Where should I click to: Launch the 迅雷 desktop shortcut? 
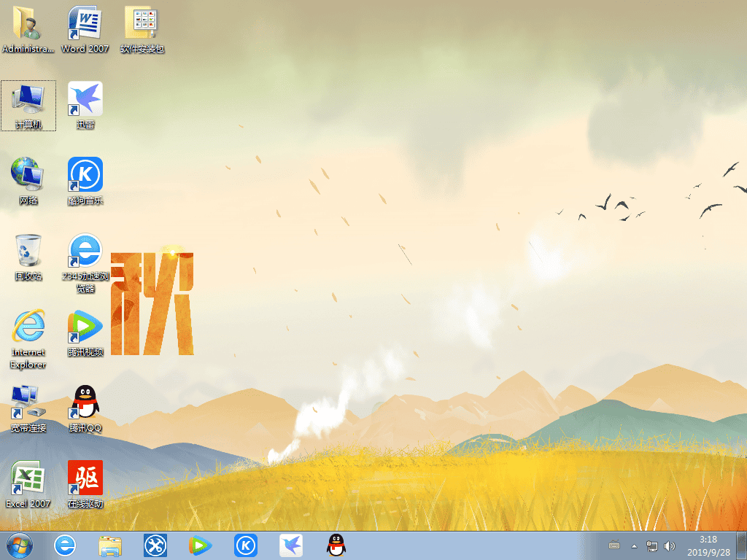coord(85,105)
